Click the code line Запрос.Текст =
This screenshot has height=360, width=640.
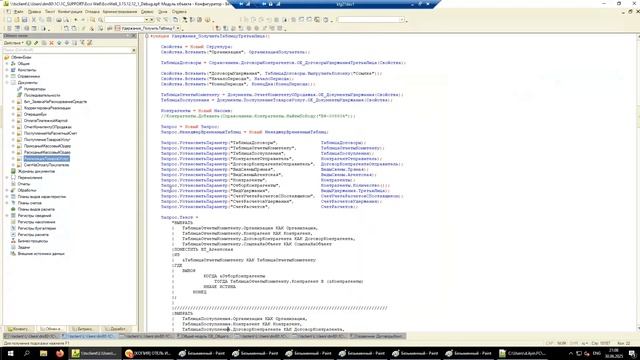(180, 218)
